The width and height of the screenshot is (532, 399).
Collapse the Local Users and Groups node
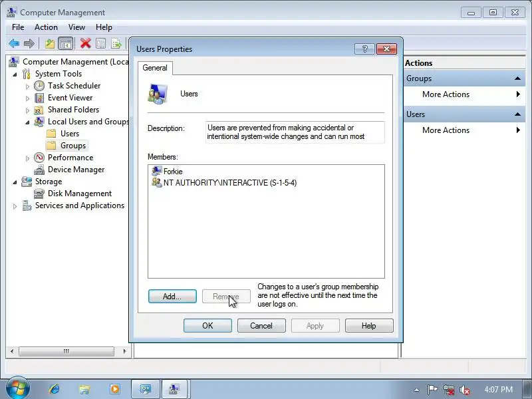pos(27,122)
